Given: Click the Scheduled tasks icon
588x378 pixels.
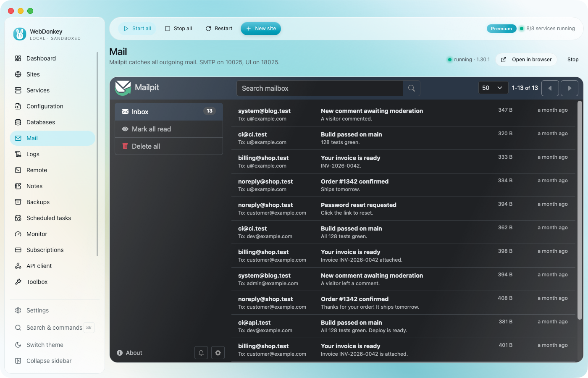Looking at the screenshot, I should 18,218.
